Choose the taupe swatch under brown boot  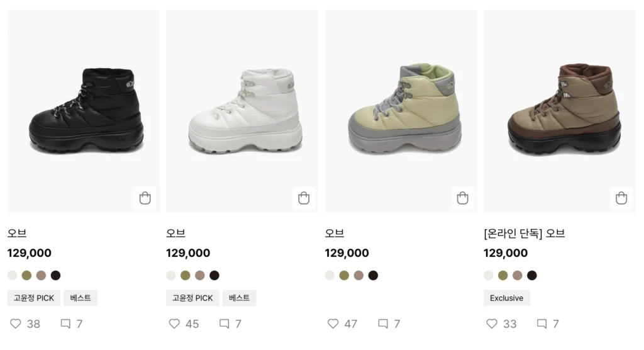click(518, 275)
